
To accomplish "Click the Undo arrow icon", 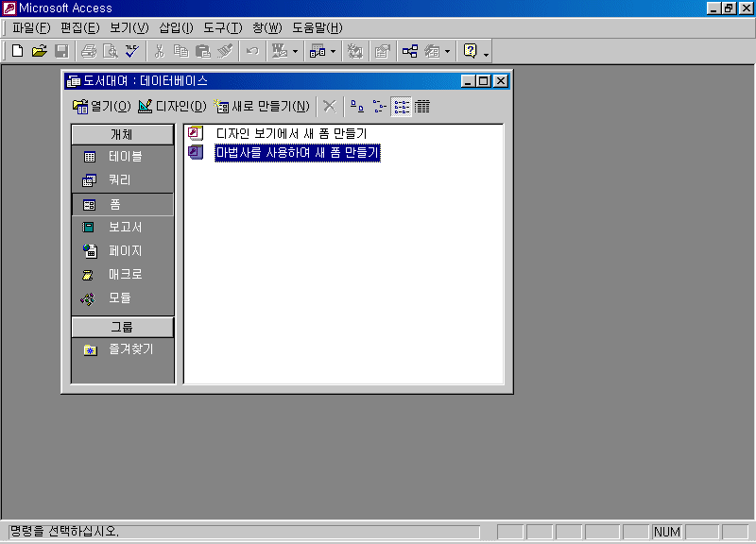I will coord(252,51).
